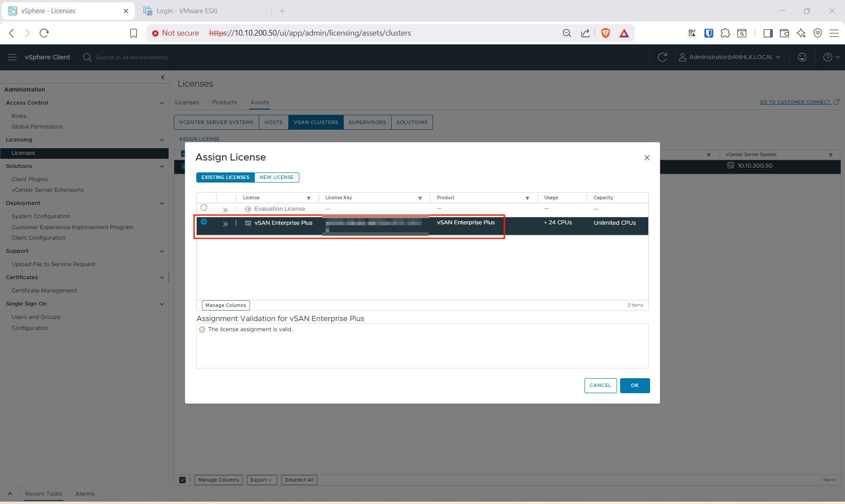Open the feedback smiley icon
Viewport: 845px width, 504px height.
802,57
